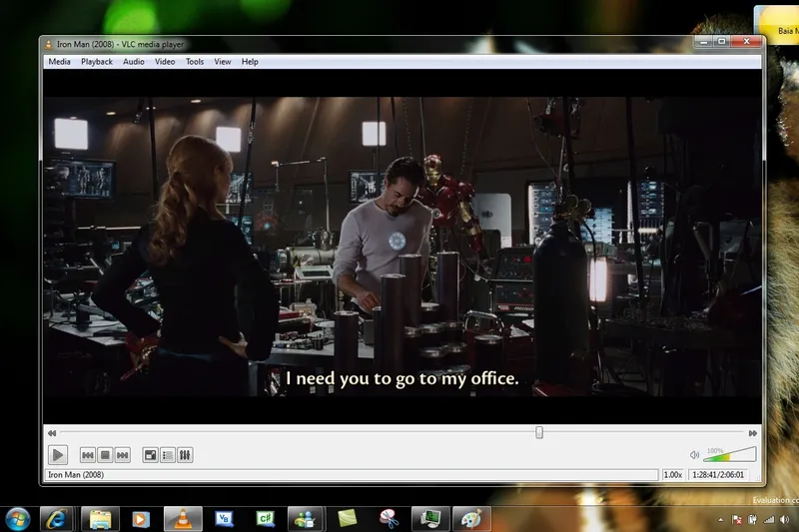Open Visual C# from taskbar
The width and height of the screenshot is (799, 532).
click(x=265, y=519)
